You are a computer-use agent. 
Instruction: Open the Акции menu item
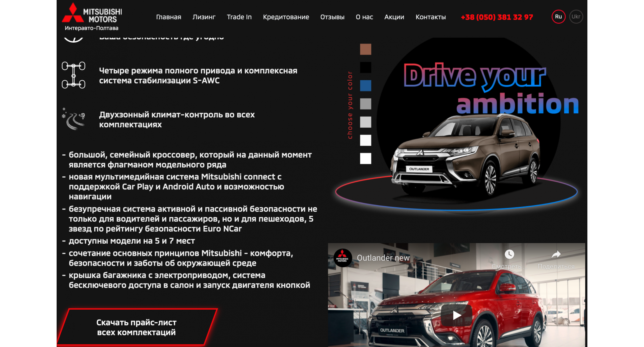pyautogui.click(x=394, y=17)
